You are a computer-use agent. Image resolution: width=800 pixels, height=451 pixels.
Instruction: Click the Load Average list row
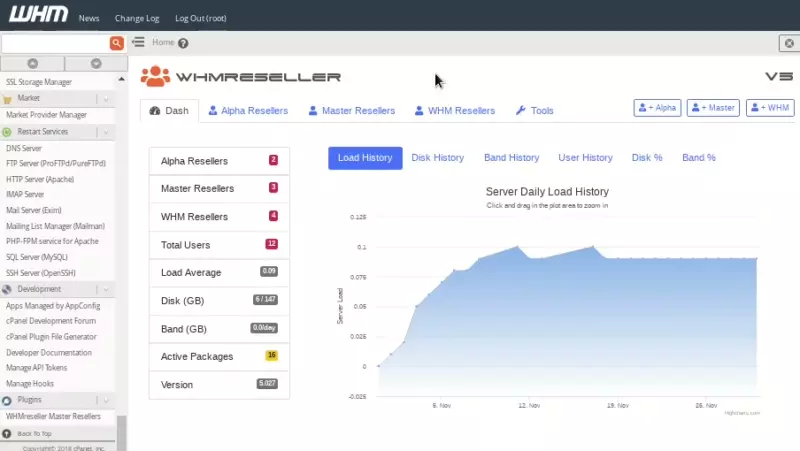pos(219,272)
